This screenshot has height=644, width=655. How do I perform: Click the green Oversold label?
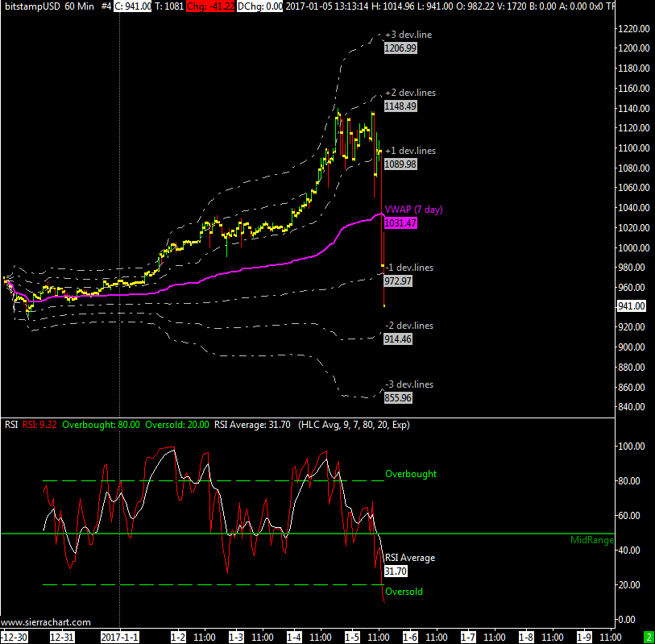404,592
